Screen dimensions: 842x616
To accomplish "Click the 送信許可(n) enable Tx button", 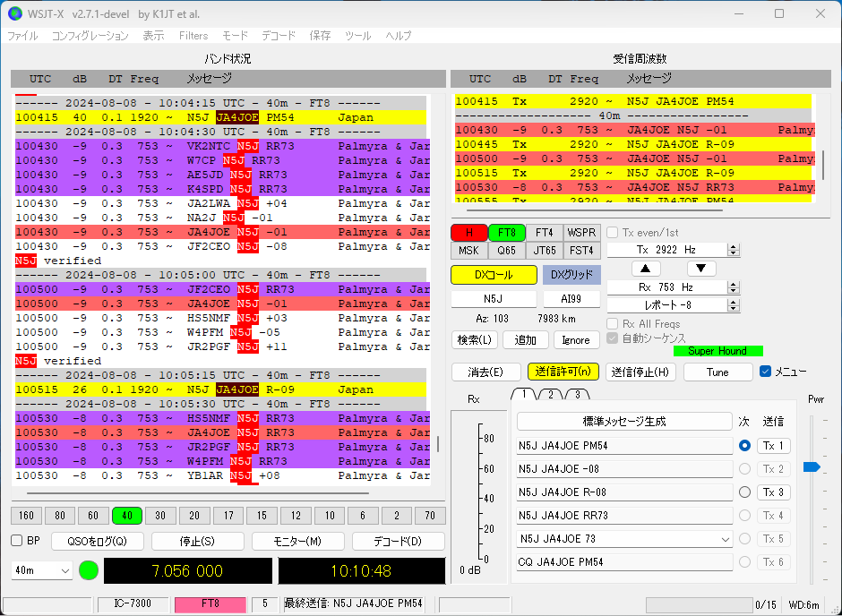I will (x=563, y=372).
